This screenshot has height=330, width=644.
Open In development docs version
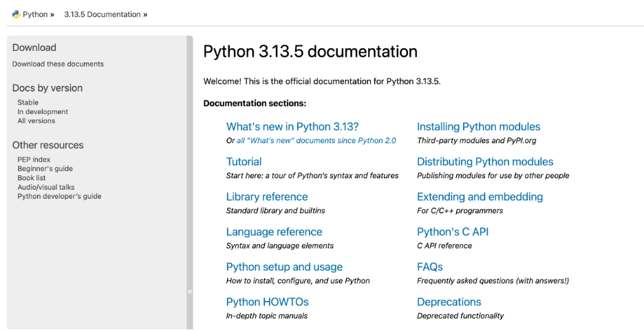click(x=43, y=111)
